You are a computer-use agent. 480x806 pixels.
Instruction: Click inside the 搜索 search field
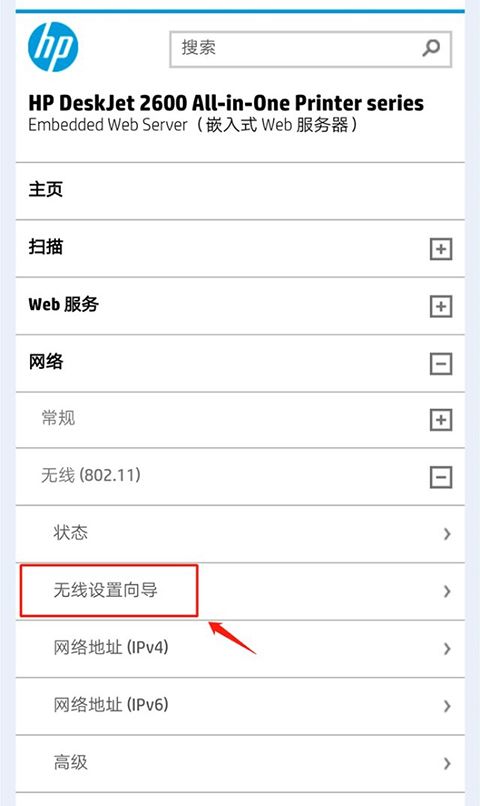point(296,49)
